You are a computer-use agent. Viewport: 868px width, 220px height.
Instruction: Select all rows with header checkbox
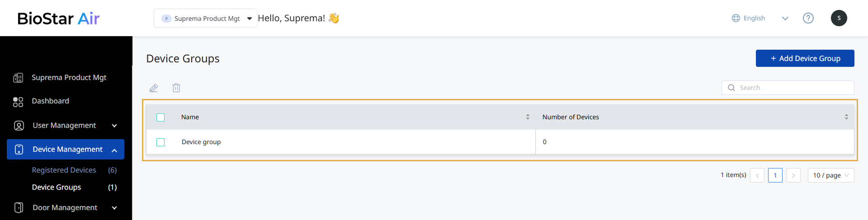click(x=160, y=117)
